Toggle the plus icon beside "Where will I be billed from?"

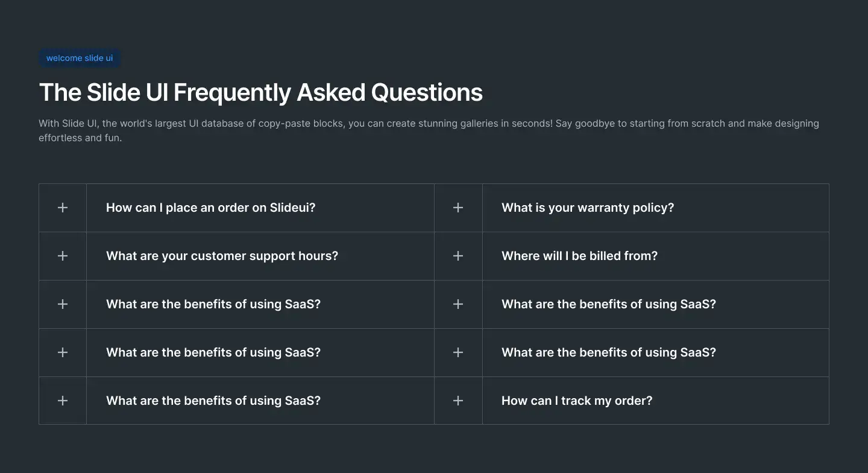[458, 256]
